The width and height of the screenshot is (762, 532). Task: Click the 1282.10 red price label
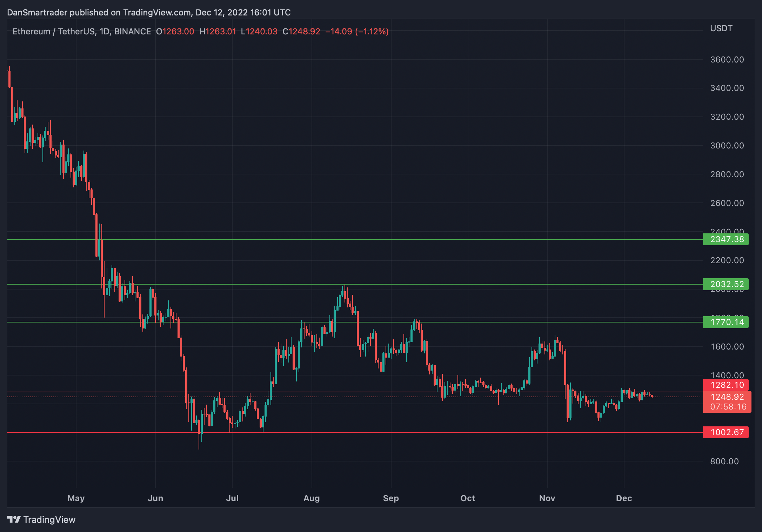(x=726, y=385)
